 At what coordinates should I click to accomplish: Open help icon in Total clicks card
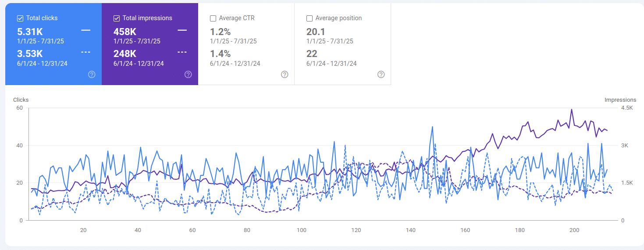point(92,75)
